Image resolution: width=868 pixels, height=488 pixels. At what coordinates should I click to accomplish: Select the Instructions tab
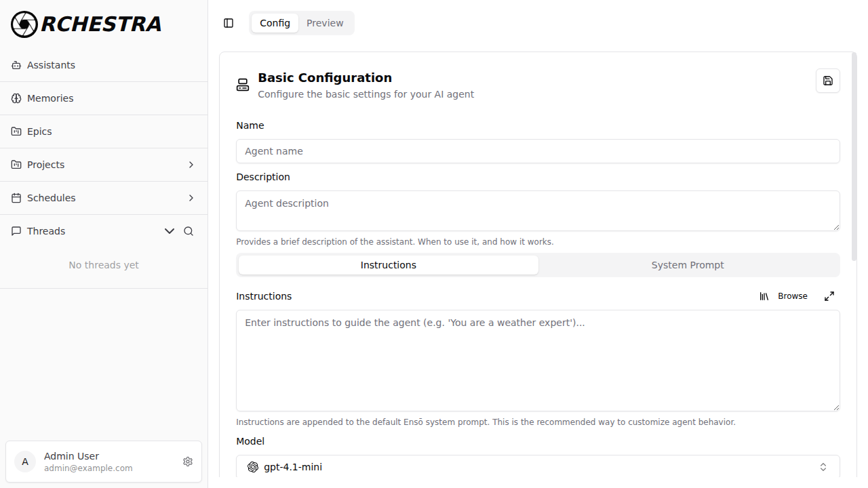[x=389, y=265]
